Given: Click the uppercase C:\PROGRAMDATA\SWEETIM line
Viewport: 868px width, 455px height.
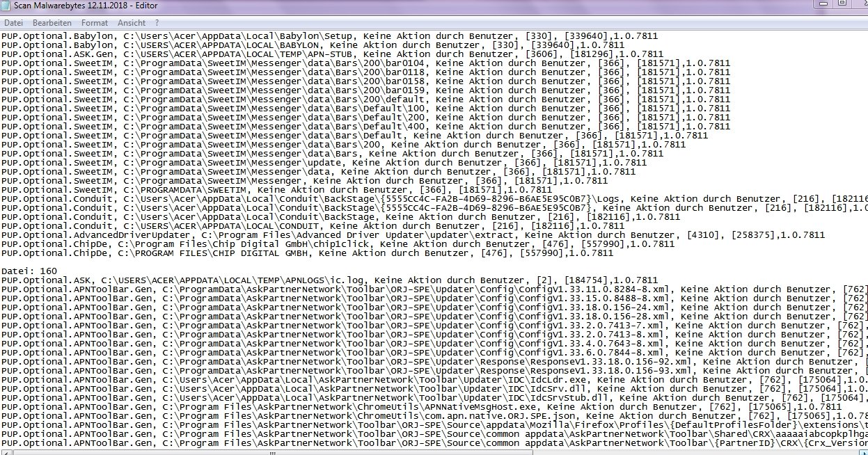Looking at the screenshot, I should click(276, 189).
